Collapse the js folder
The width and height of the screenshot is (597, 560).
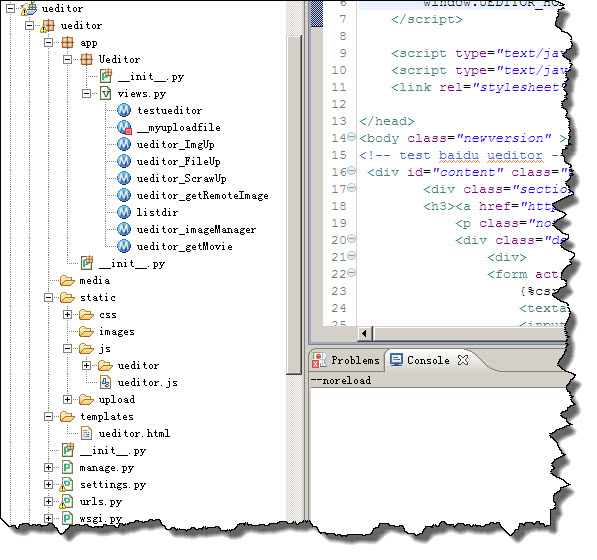(67, 348)
